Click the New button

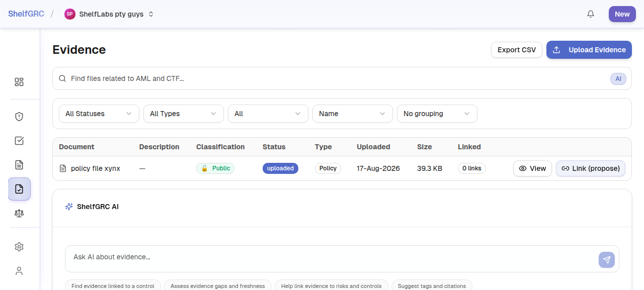(622, 14)
